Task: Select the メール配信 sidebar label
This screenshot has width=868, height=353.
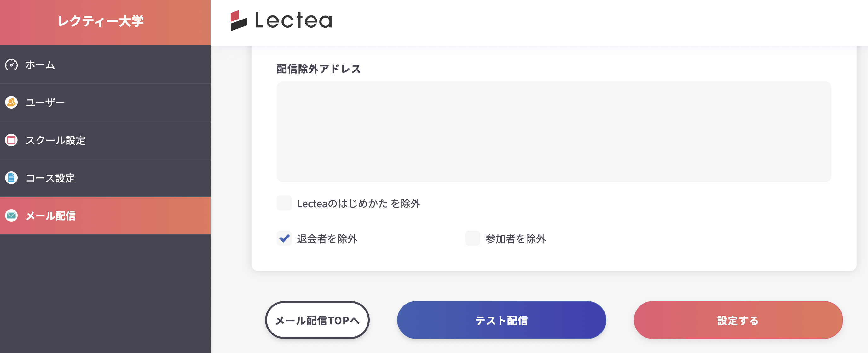Action: click(x=50, y=216)
